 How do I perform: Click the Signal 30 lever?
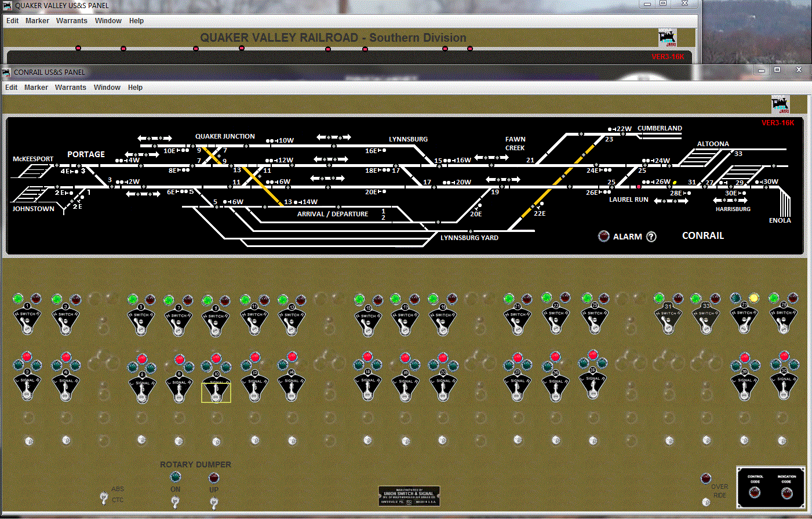(x=784, y=390)
